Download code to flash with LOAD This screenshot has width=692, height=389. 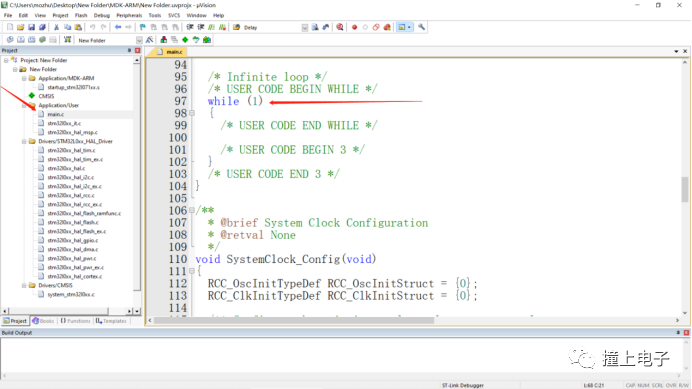click(68, 40)
